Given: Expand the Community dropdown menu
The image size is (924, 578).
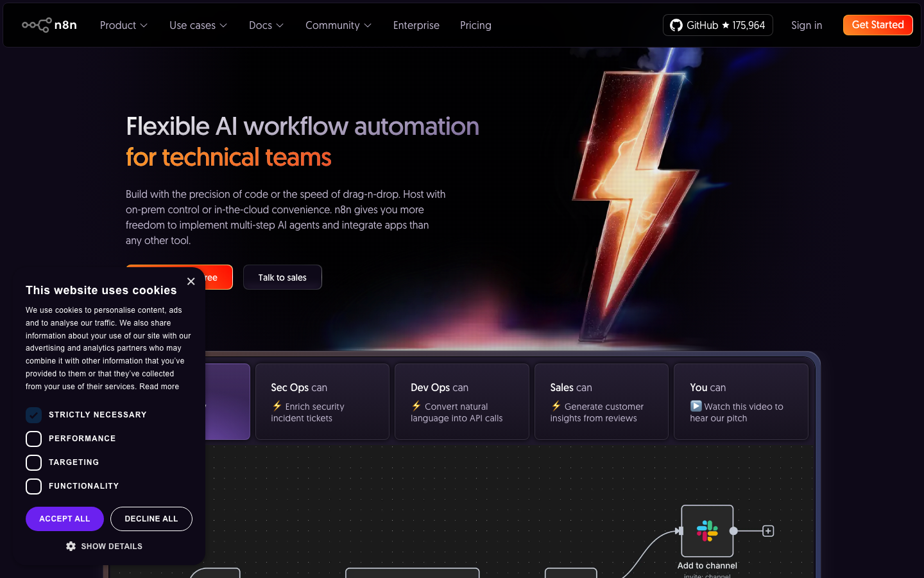Looking at the screenshot, I should point(338,25).
